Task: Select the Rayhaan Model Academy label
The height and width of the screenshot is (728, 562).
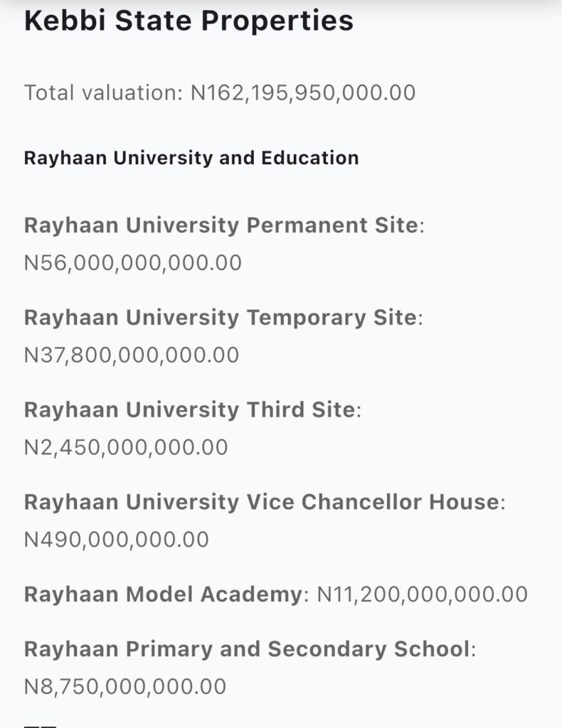Action: point(163,594)
